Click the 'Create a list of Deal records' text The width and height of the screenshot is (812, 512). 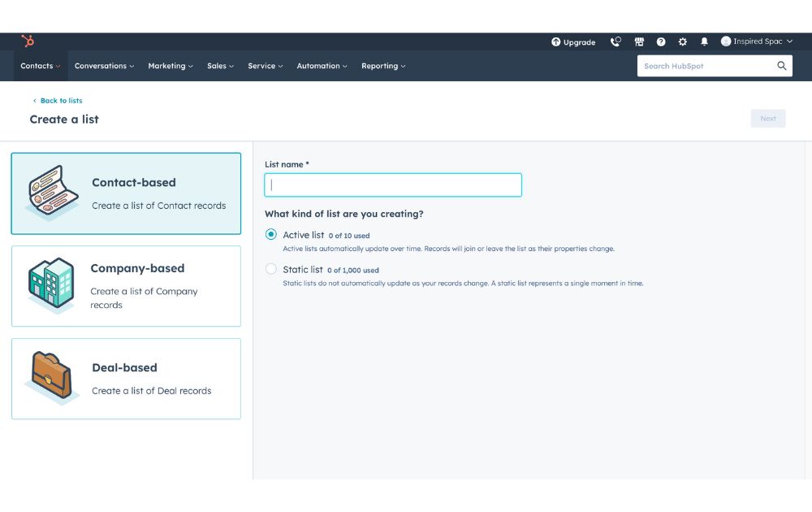click(x=152, y=391)
